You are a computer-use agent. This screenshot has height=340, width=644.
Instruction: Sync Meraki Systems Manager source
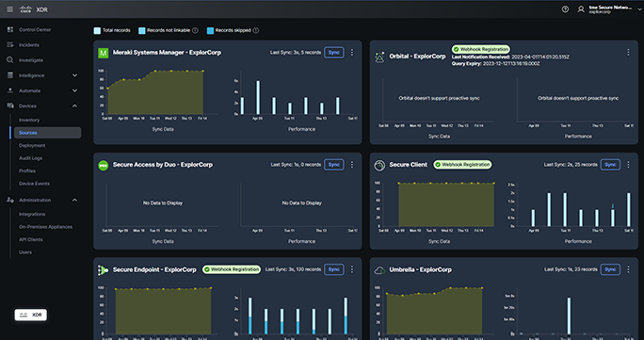pyautogui.click(x=334, y=53)
